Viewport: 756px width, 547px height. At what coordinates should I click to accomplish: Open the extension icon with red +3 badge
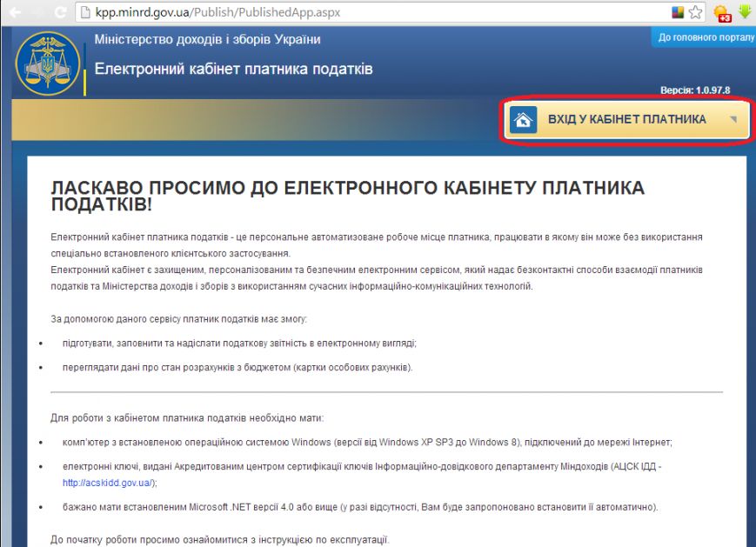tap(722, 13)
